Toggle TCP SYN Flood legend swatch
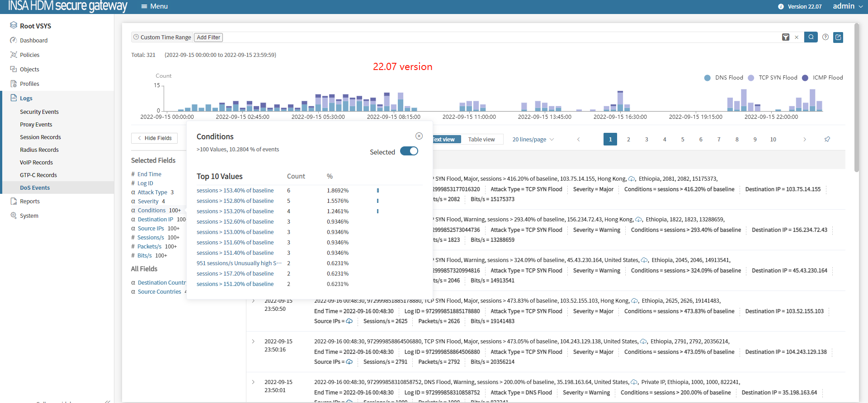 (751, 78)
